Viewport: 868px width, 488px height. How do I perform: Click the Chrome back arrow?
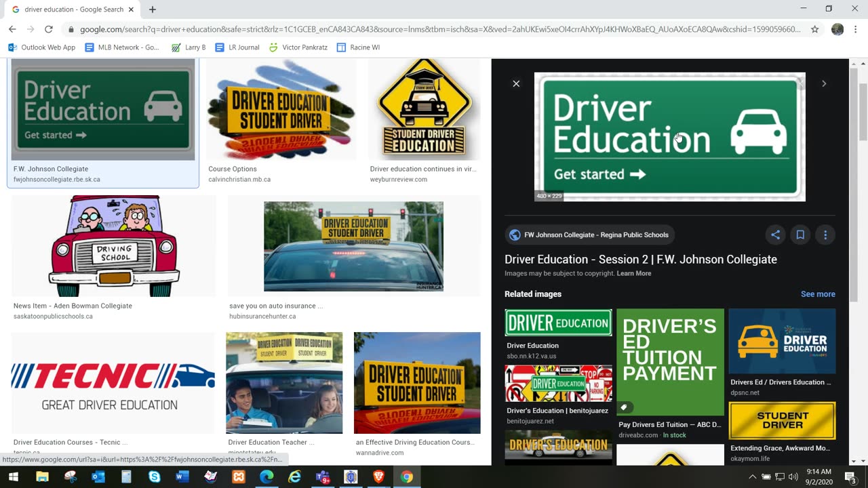tap(12, 29)
